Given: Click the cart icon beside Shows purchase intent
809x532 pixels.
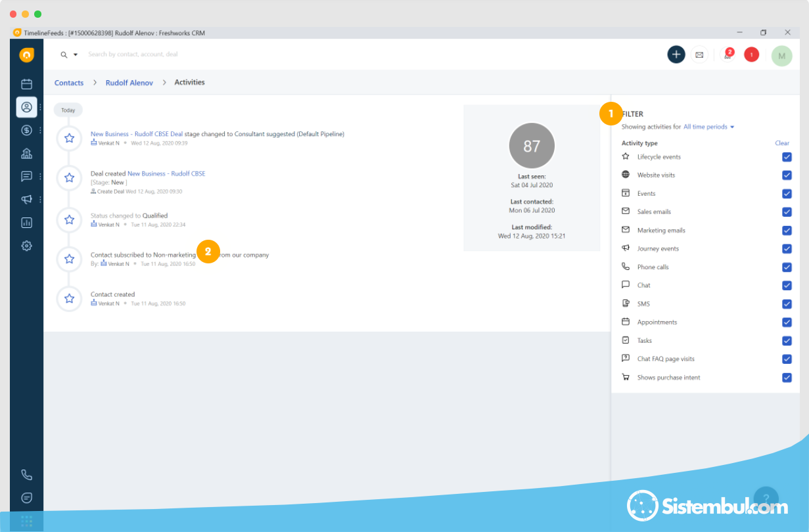Looking at the screenshot, I should point(626,377).
